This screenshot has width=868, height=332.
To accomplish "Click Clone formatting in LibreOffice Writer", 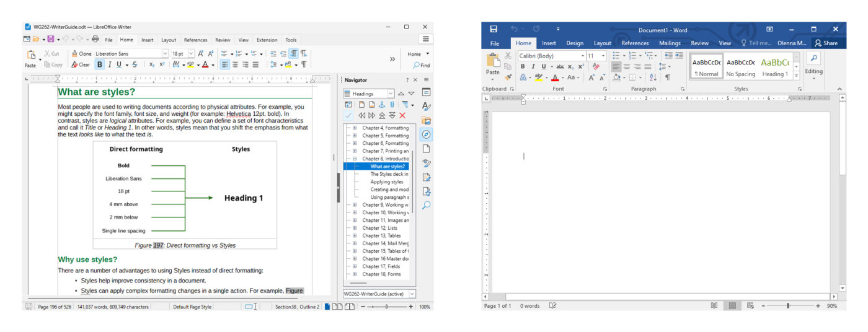I will pos(81,54).
